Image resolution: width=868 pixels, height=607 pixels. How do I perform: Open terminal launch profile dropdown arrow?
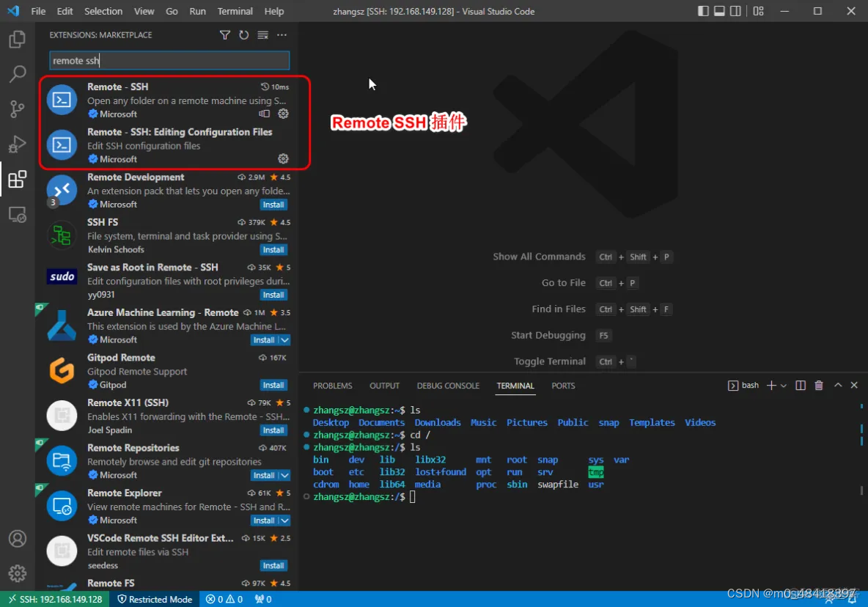(x=783, y=386)
